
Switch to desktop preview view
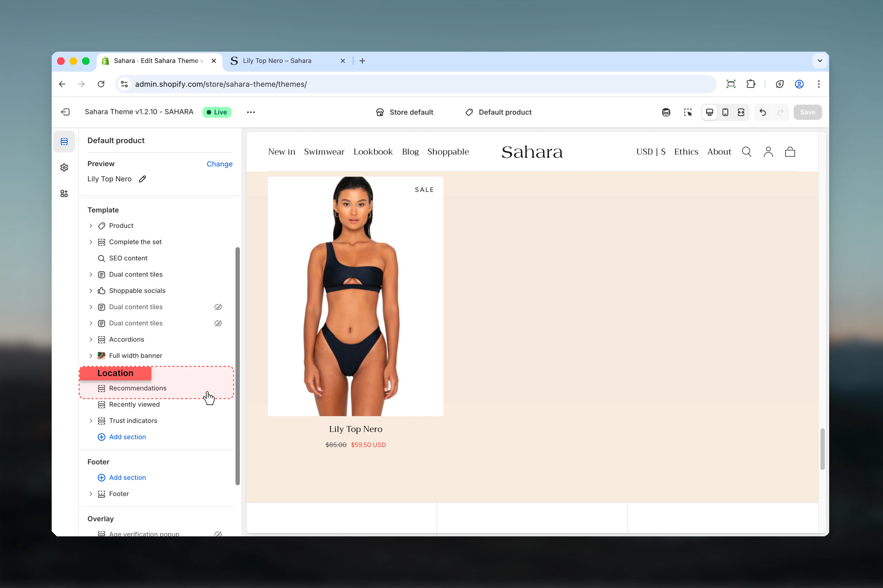click(x=709, y=112)
